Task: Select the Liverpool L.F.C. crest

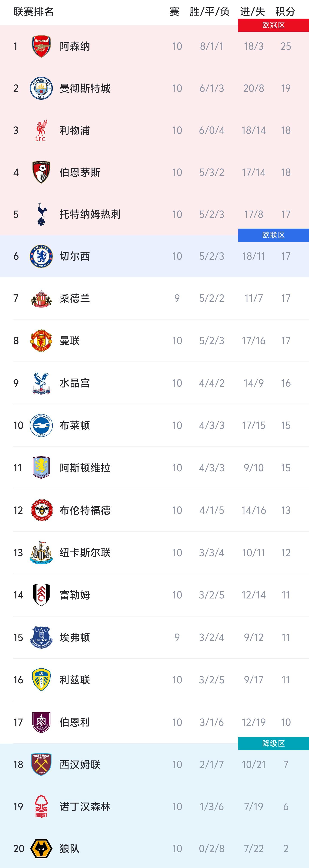Action: 41,130
